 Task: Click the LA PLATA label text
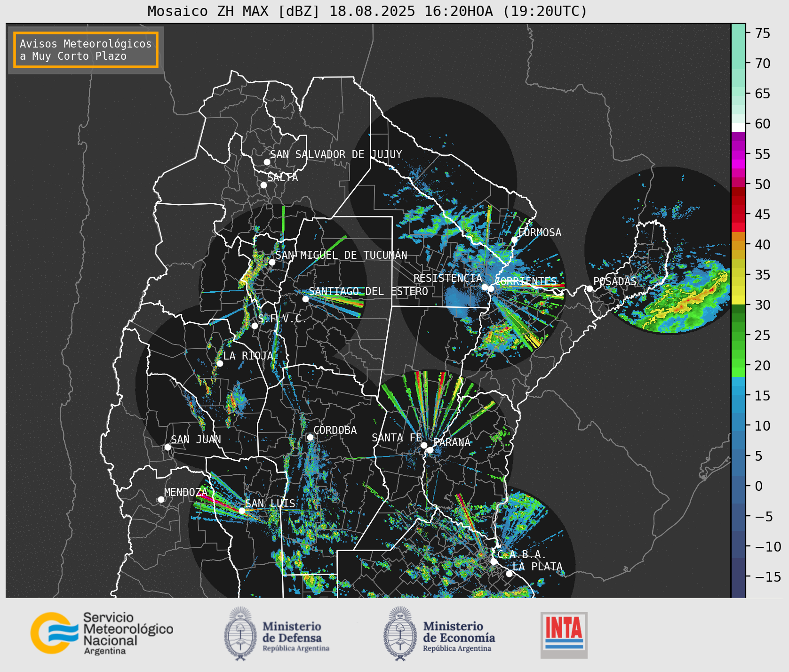pyautogui.click(x=537, y=567)
